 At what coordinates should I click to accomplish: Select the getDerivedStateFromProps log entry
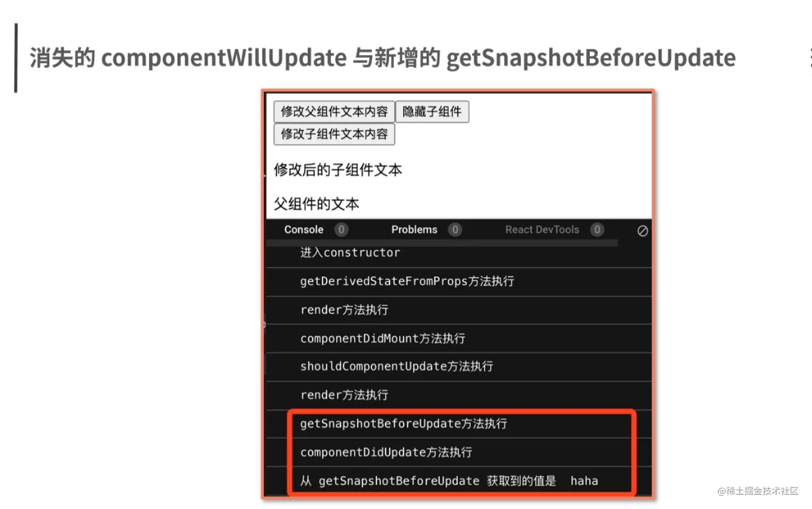pyautogui.click(x=458, y=282)
